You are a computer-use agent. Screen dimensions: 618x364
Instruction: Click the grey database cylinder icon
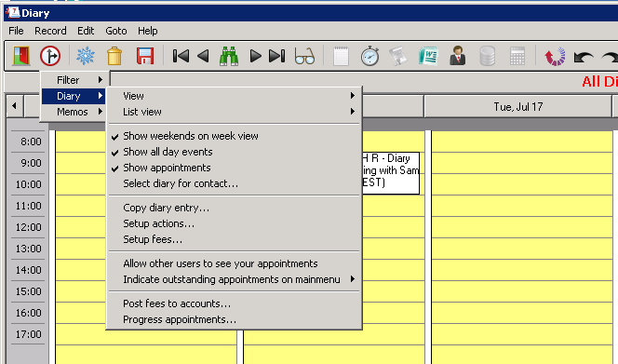point(487,56)
